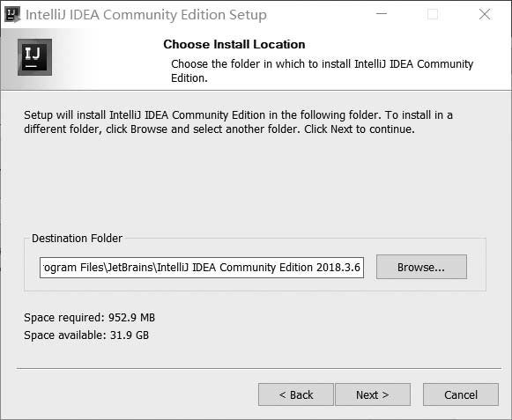Minimize the IntelliJ IDEA setup window
The width and height of the screenshot is (512, 420).
pos(382,14)
